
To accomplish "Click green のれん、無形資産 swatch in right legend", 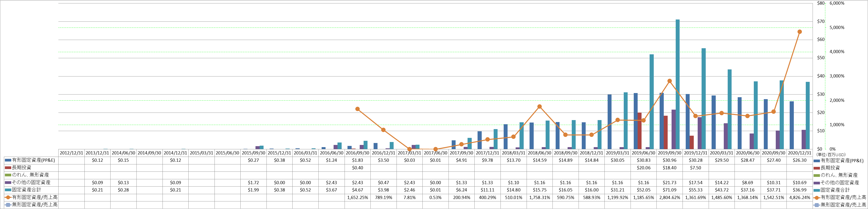I will 817,175.
